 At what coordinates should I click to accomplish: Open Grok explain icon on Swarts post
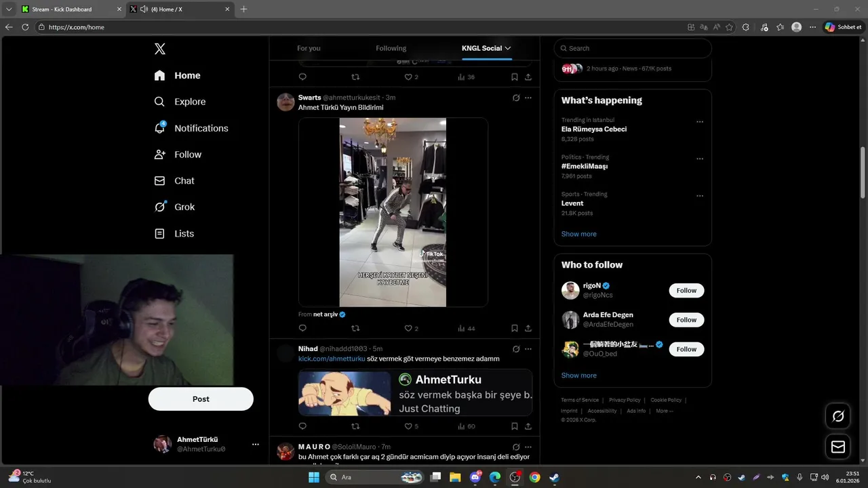(516, 98)
